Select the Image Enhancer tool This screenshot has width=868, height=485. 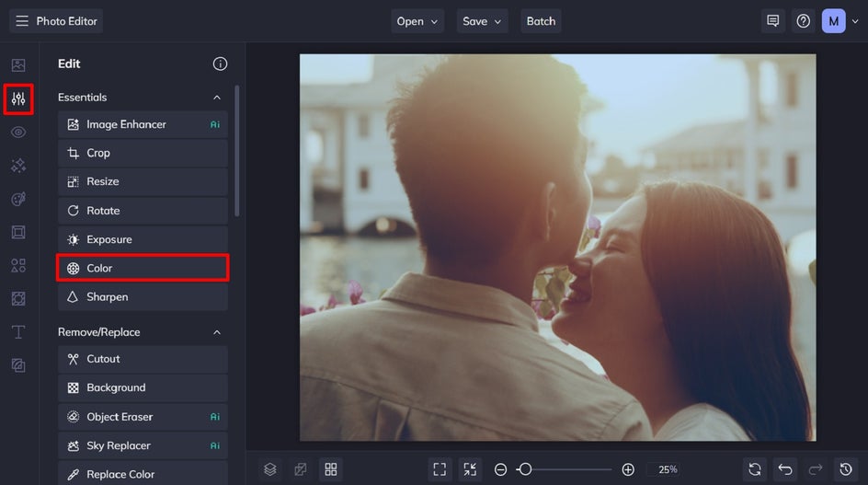pyautogui.click(x=143, y=125)
